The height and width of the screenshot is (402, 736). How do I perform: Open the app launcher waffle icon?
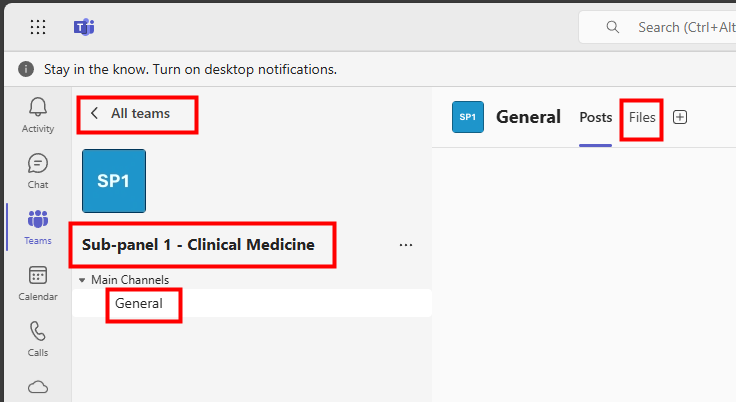38,27
